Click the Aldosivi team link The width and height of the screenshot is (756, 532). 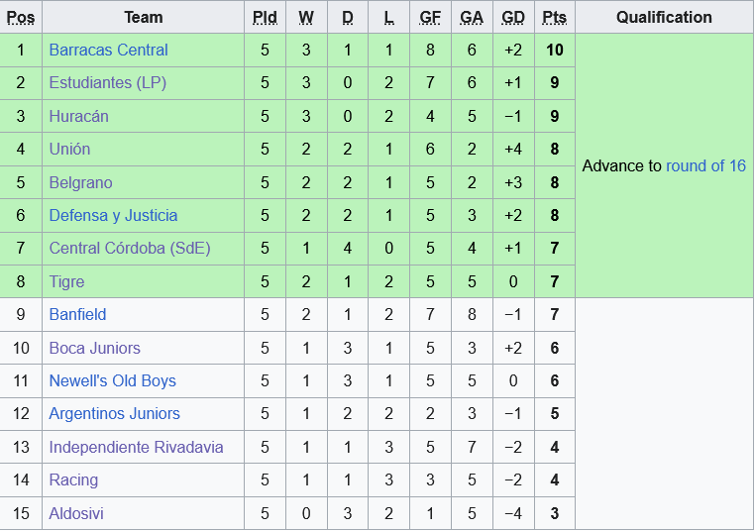click(x=76, y=514)
